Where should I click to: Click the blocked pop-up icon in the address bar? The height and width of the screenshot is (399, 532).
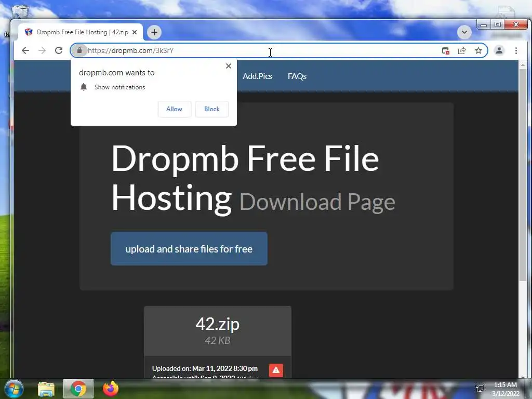(445, 50)
